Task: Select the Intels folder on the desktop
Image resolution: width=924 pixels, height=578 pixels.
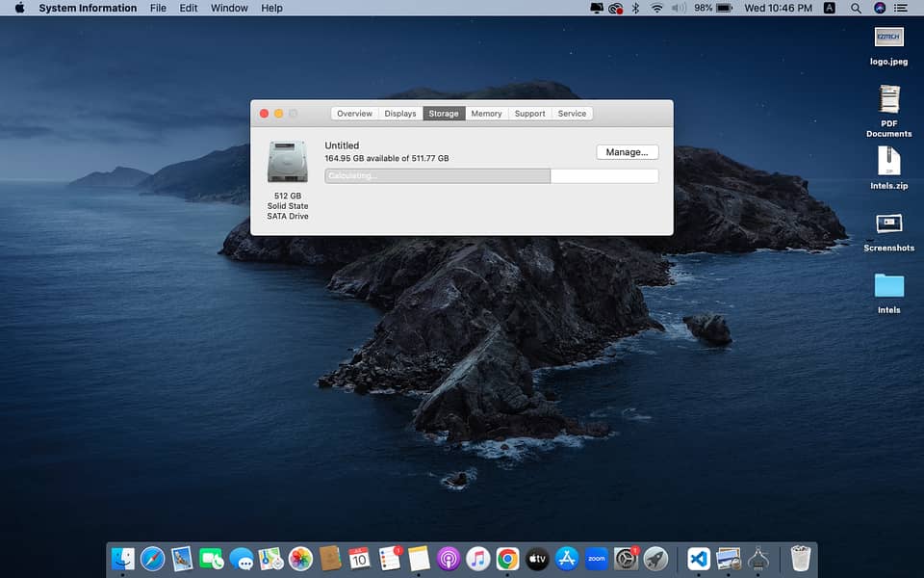Action: (x=888, y=286)
